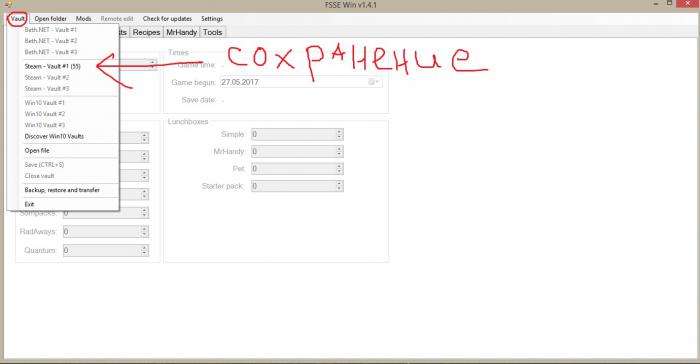Open the Mods menu

pos(83,19)
